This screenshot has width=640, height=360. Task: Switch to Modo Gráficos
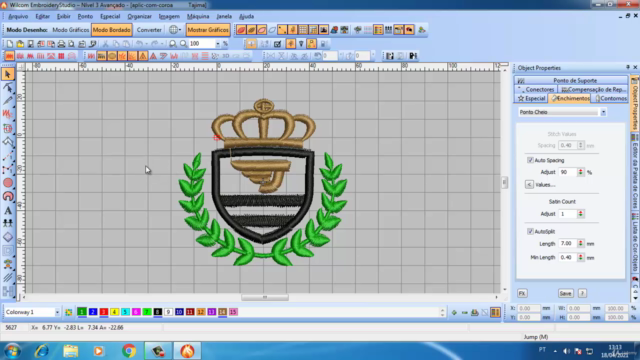click(71, 30)
